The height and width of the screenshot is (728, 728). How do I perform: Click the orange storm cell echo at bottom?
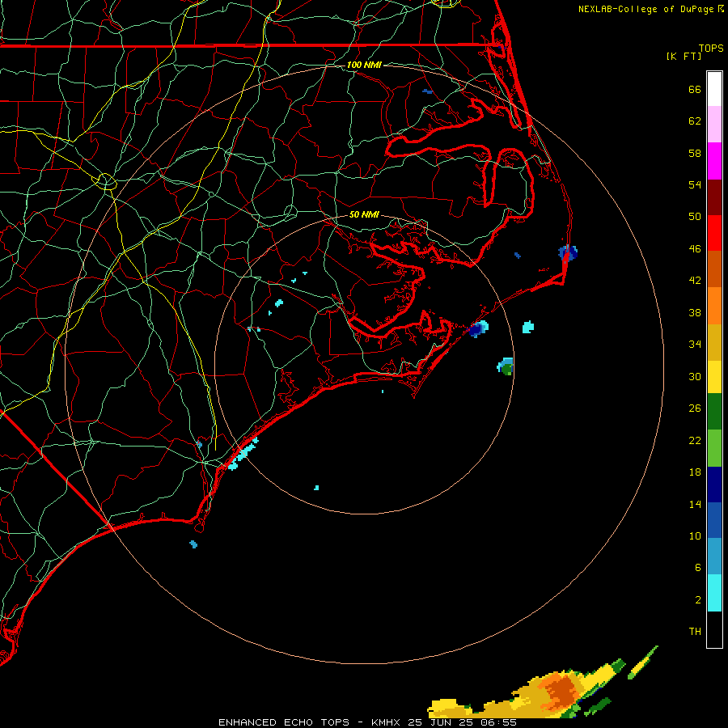(561, 692)
